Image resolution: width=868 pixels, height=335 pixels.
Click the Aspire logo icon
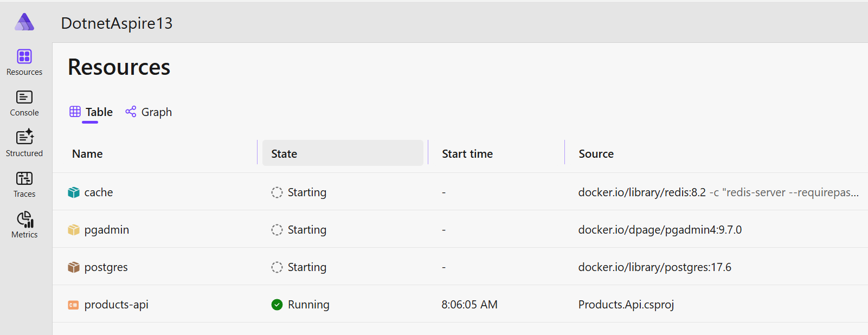24,22
